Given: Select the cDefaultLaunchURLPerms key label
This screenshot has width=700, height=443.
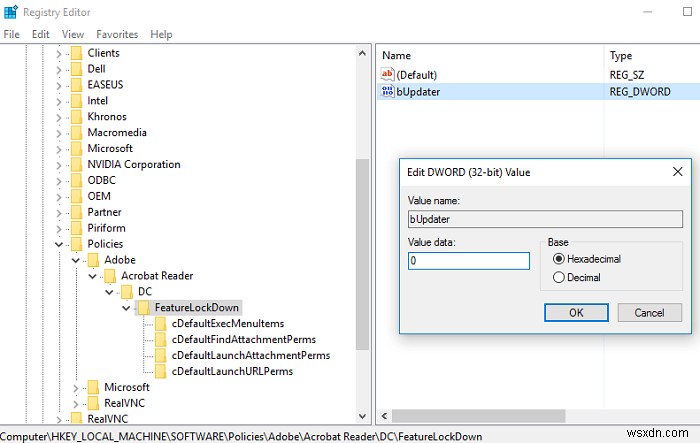Looking at the screenshot, I should [232, 372].
